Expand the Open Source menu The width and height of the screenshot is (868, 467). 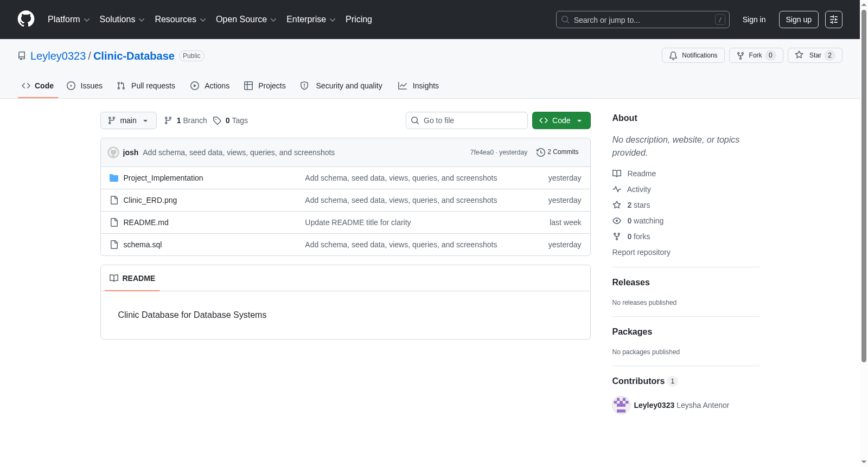(246, 20)
